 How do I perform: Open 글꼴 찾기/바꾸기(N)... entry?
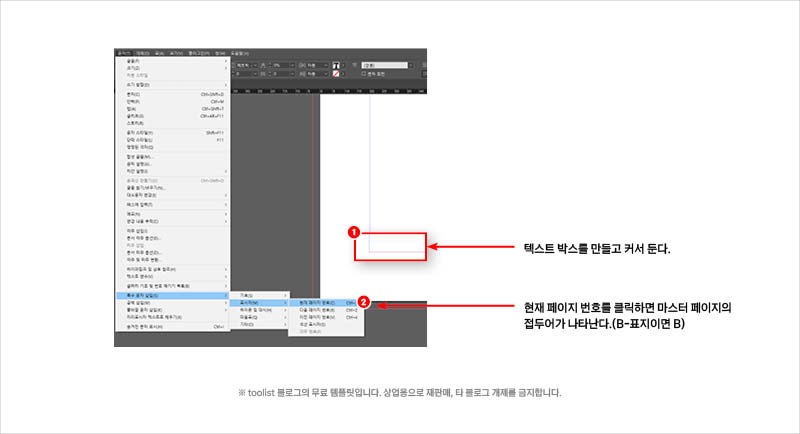(172, 188)
